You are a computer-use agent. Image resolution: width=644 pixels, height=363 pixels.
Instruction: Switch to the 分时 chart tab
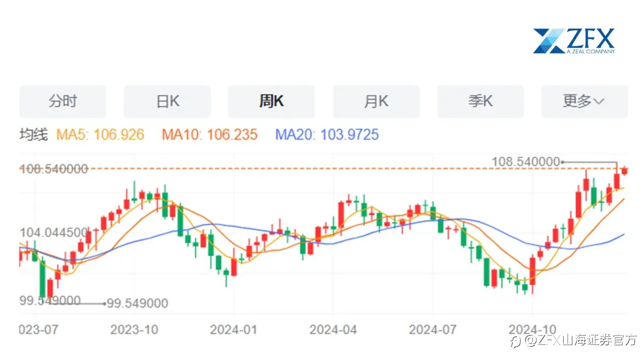(x=62, y=101)
